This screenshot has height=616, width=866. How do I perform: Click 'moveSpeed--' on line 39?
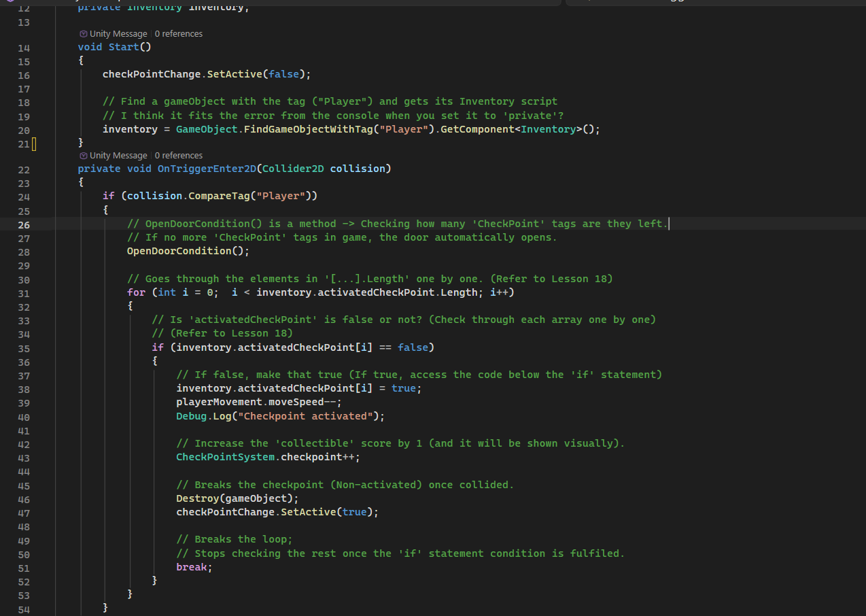click(x=302, y=402)
